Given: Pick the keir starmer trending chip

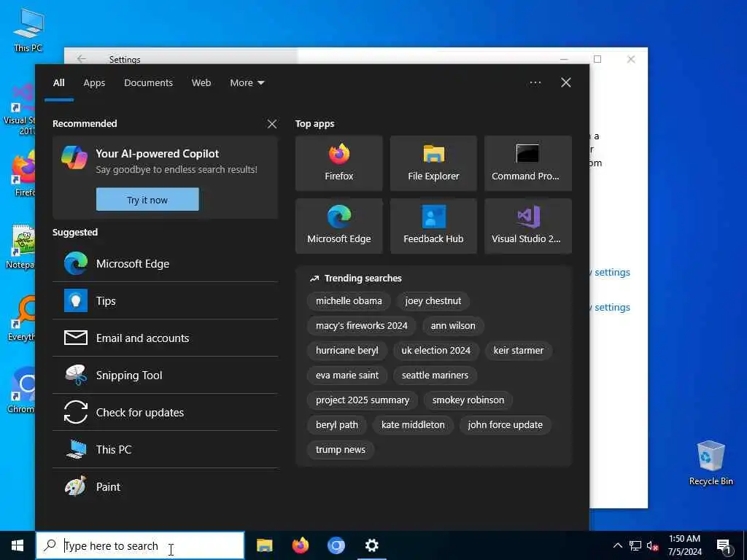Looking at the screenshot, I should click(x=519, y=351).
